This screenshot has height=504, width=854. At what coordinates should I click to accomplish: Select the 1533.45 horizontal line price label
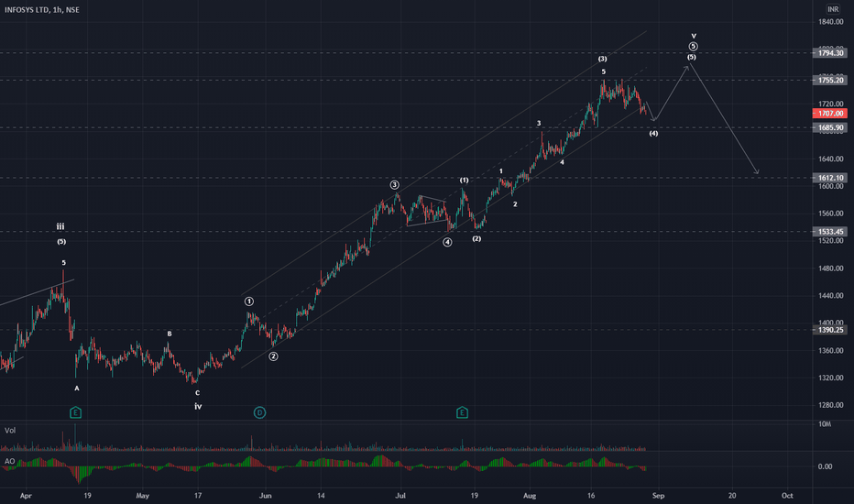830,232
